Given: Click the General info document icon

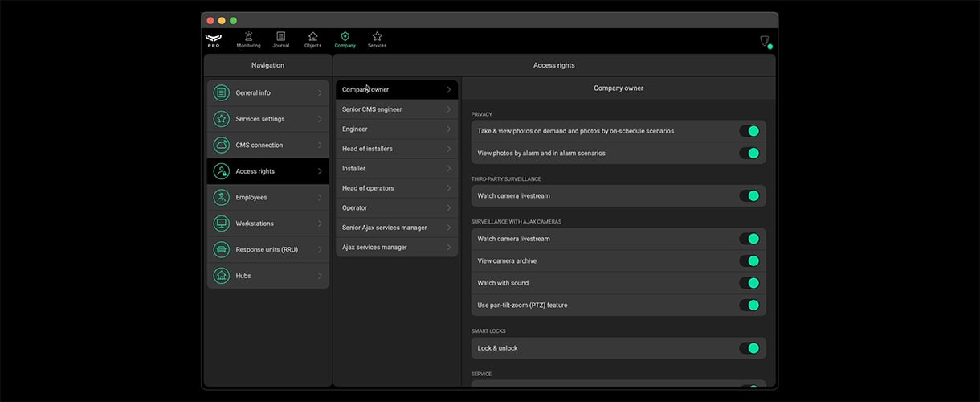Looking at the screenshot, I should (221, 93).
